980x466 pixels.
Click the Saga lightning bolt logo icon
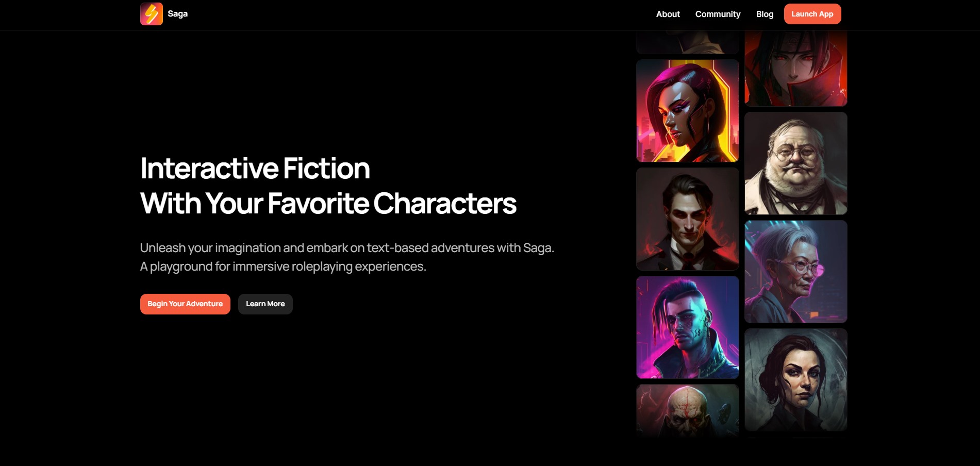tap(152, 14)
